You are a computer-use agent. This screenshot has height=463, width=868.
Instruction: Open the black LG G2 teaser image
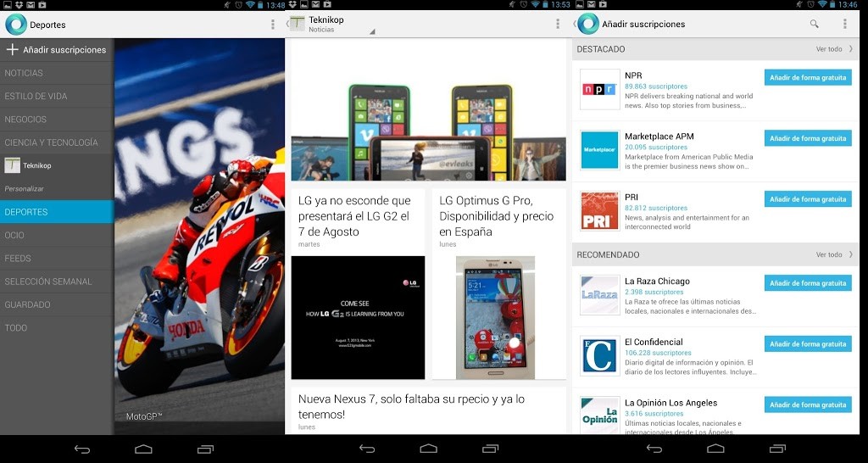click(x=359, y=317)
